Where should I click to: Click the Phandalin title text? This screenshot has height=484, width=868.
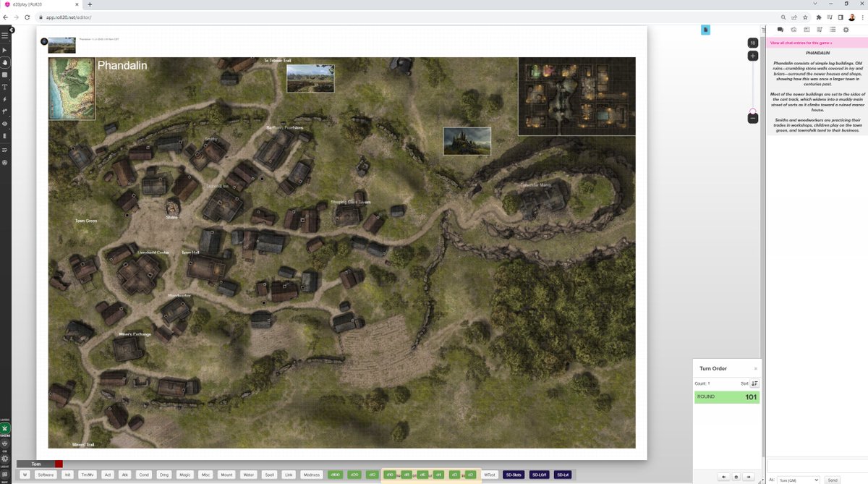[x=122, y=65]
